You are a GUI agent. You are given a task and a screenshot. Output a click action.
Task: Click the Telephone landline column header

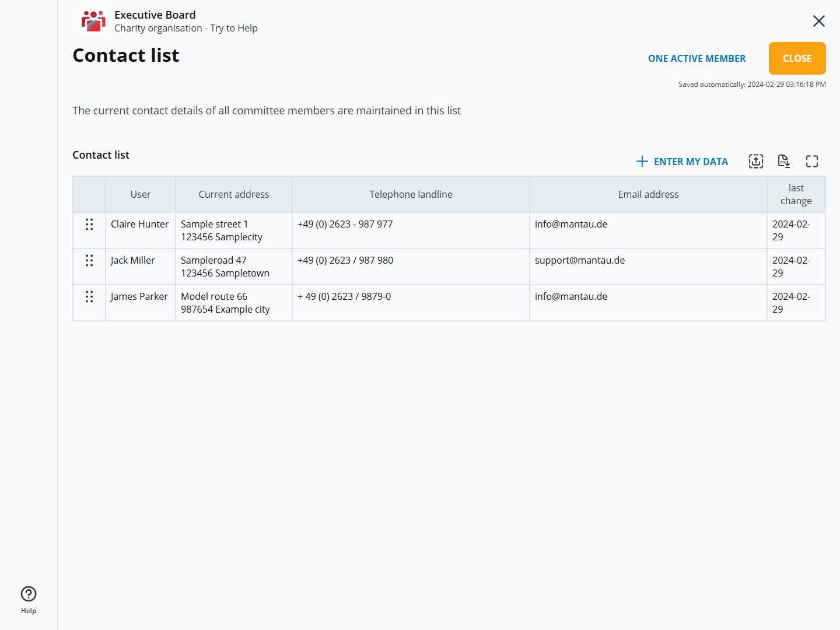click(411, 194)
